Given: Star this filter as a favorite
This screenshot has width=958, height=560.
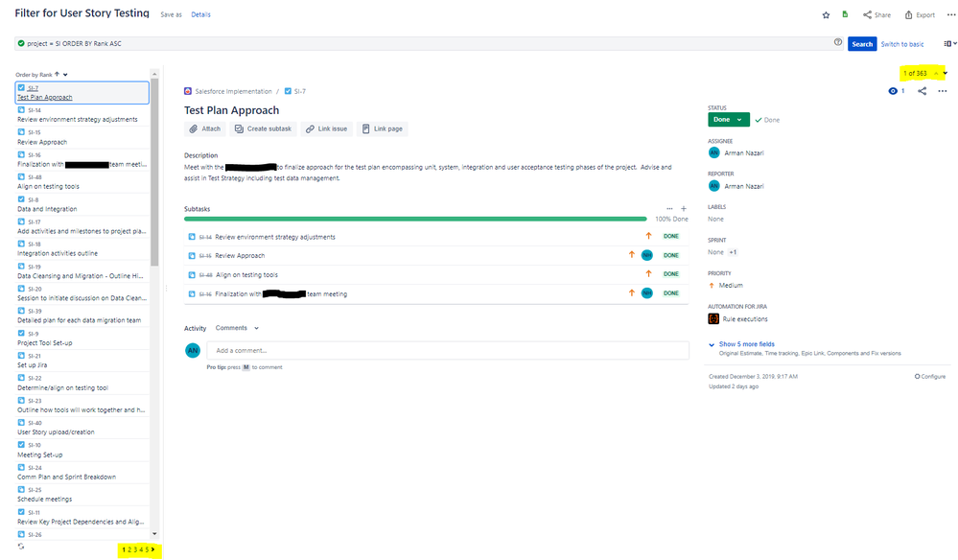Looking at the screenshot, I should point(826,15).
